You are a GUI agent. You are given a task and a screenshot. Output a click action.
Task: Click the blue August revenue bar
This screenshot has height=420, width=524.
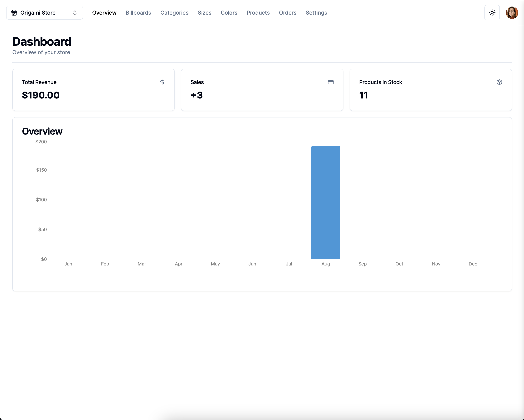pos(325,202)
